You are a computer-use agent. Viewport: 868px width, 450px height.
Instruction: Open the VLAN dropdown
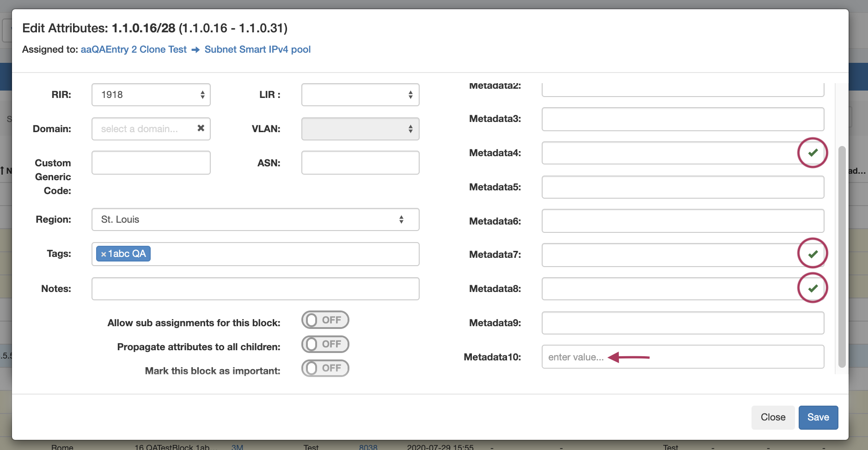[360, 129]
